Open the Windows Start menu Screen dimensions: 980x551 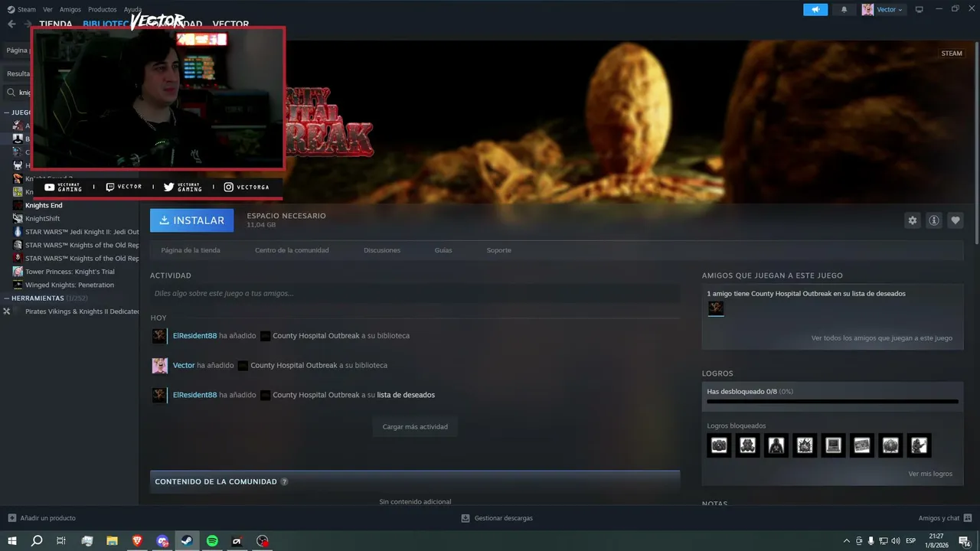tap(11, 541)
